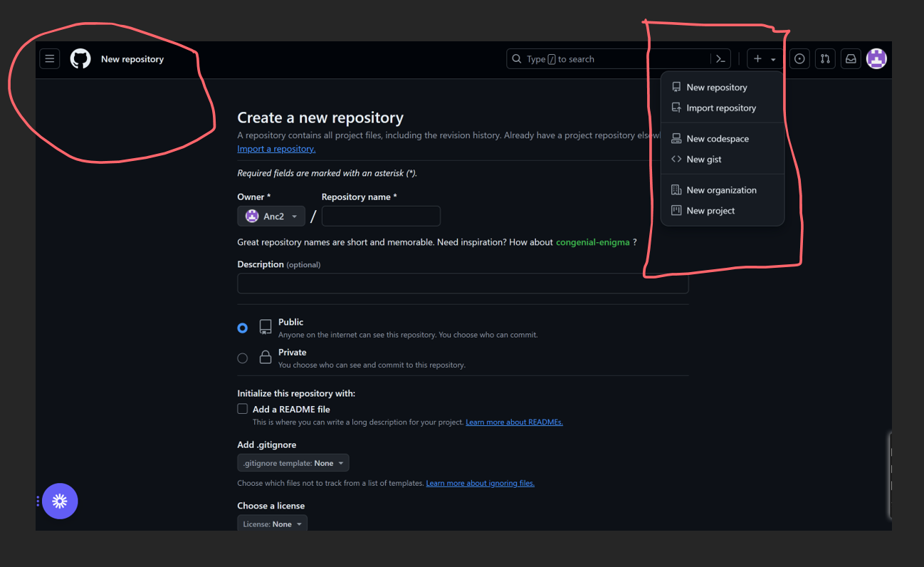Open the .gitignore template dropdown

tap(293, 463)
